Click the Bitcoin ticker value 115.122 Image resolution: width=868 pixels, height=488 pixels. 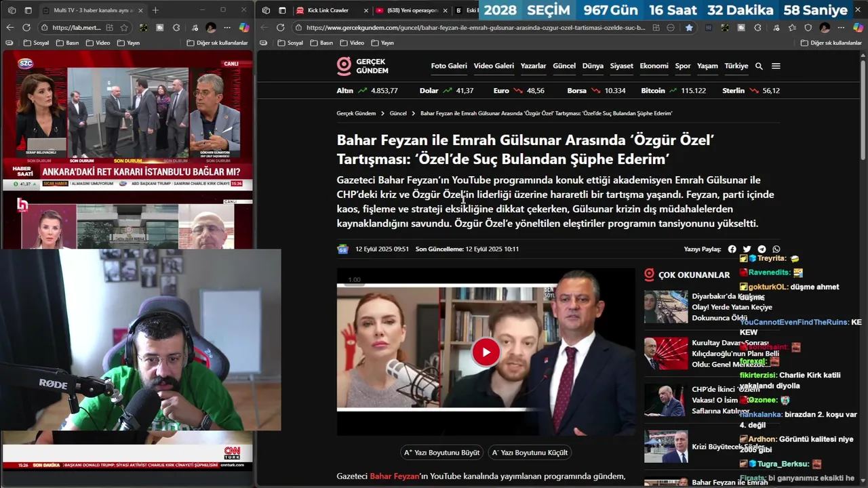[694, 91]
